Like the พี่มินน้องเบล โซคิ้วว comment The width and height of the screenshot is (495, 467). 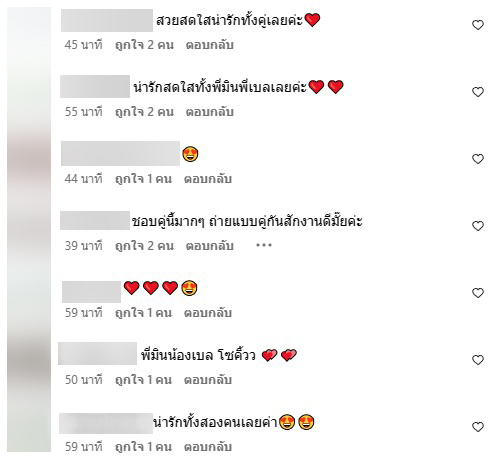coord(478,360)
